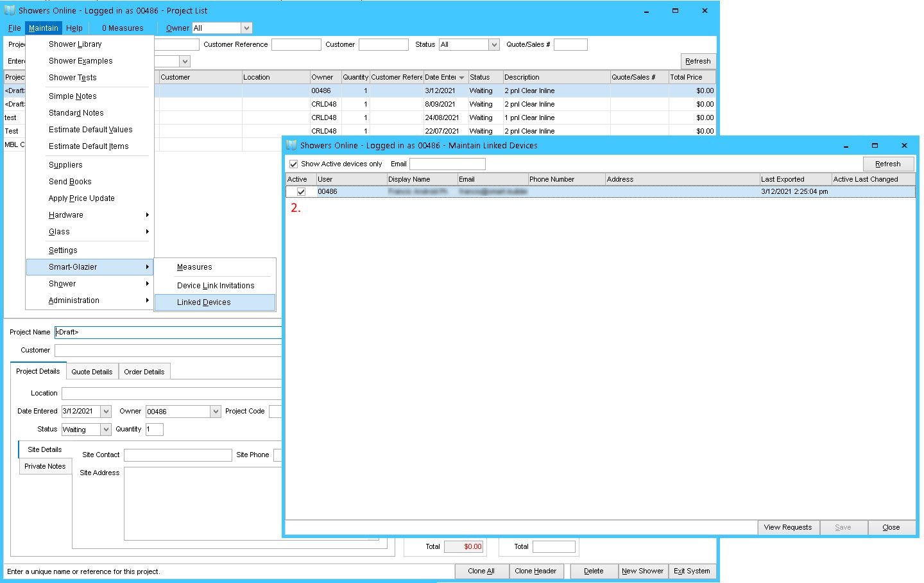Click the Delete button
This screenshot has width=924, height=583.
pos(594,571)
